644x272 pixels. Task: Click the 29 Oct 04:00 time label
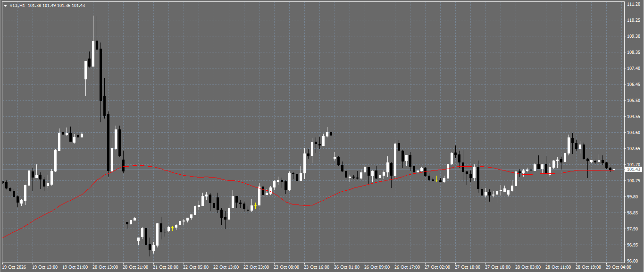pos(619,267)
